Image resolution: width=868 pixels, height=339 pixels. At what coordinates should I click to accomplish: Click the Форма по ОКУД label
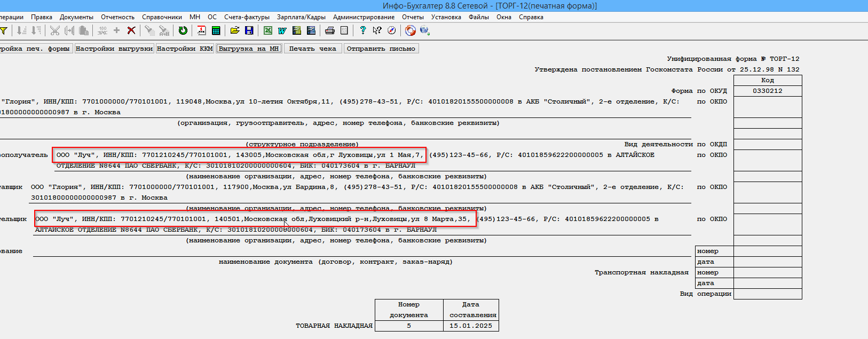(699, 91)
